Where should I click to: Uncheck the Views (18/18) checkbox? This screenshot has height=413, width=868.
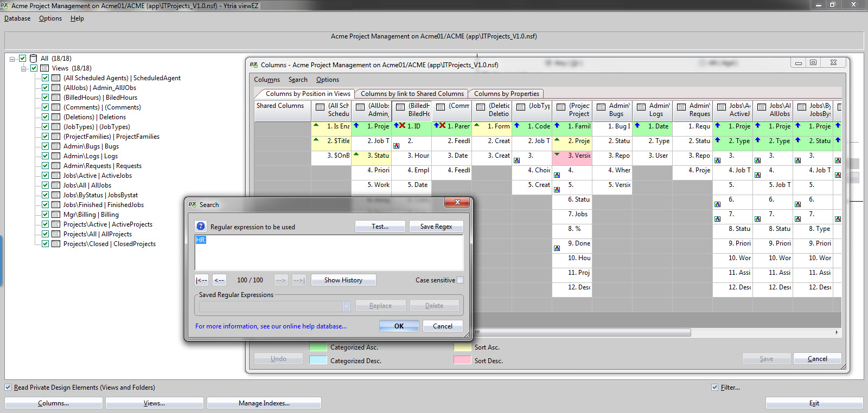[x=34, y=68]
